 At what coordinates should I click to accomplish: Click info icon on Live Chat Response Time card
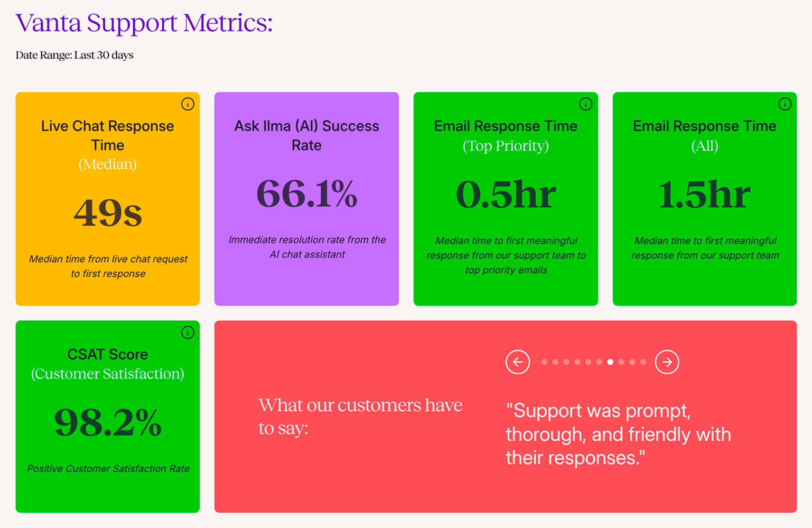point(187,104)
